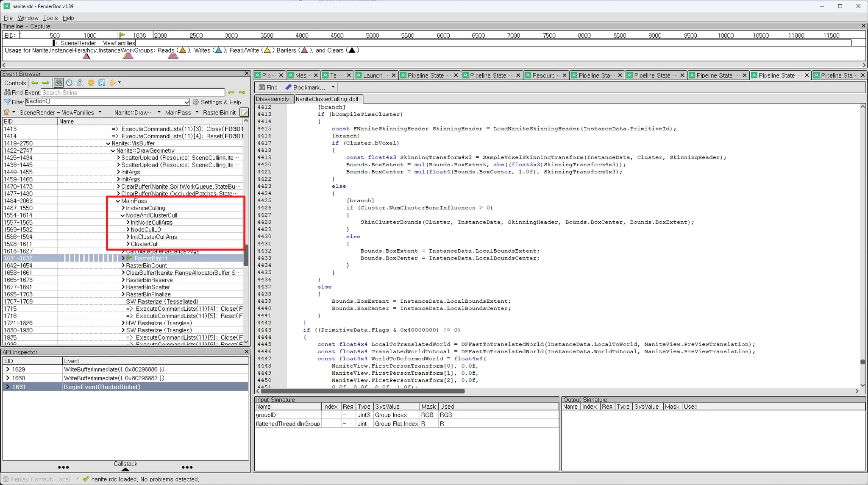The width and height of the screenshot is (868, 485).
Task: Click the home icon in the event breadcrumb
Action: 7,112
